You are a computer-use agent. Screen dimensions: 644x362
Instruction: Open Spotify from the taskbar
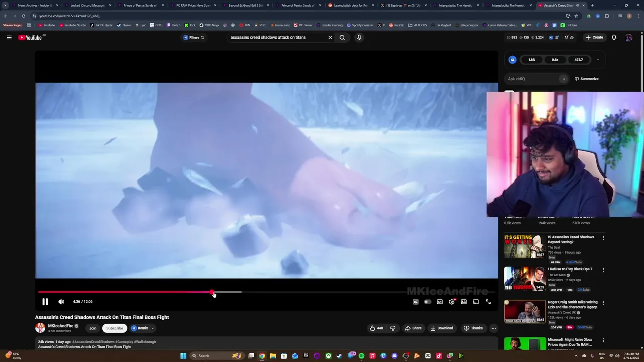click(361, 356)
